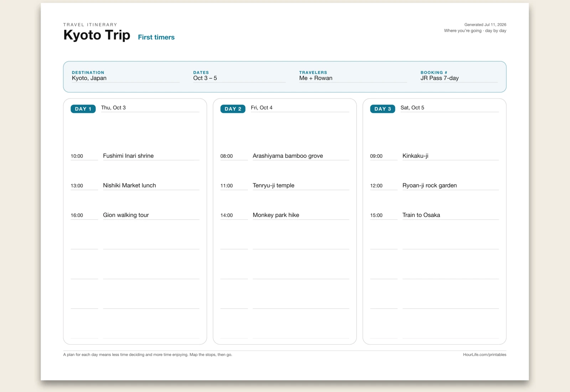Screen dimensions: 570x392
Task: Select Train to Osaka entry
Action: (450, 215)
